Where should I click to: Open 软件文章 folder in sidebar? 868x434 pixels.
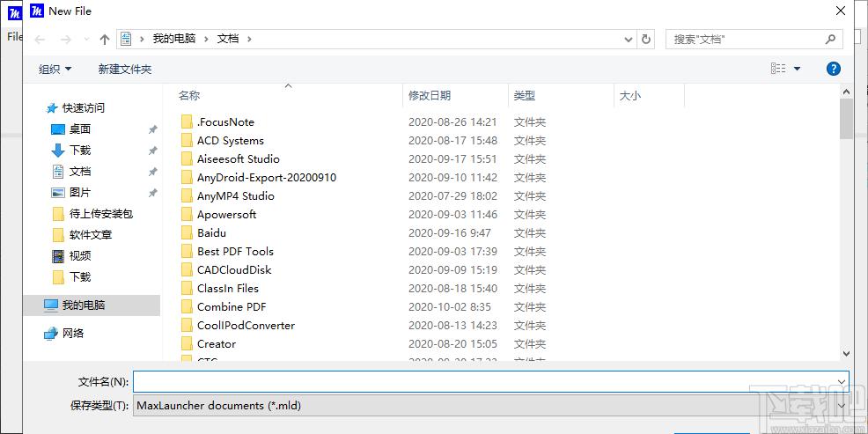[90, 235]
